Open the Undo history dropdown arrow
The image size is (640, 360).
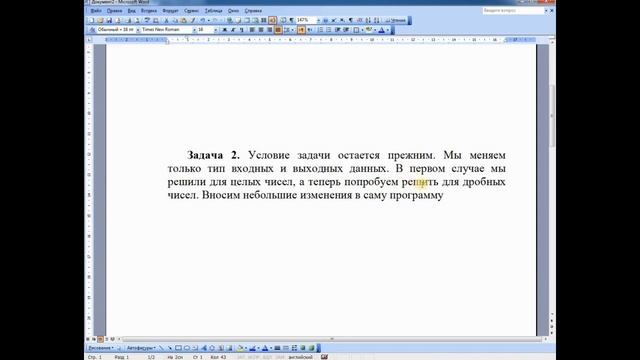click(209, 20)
